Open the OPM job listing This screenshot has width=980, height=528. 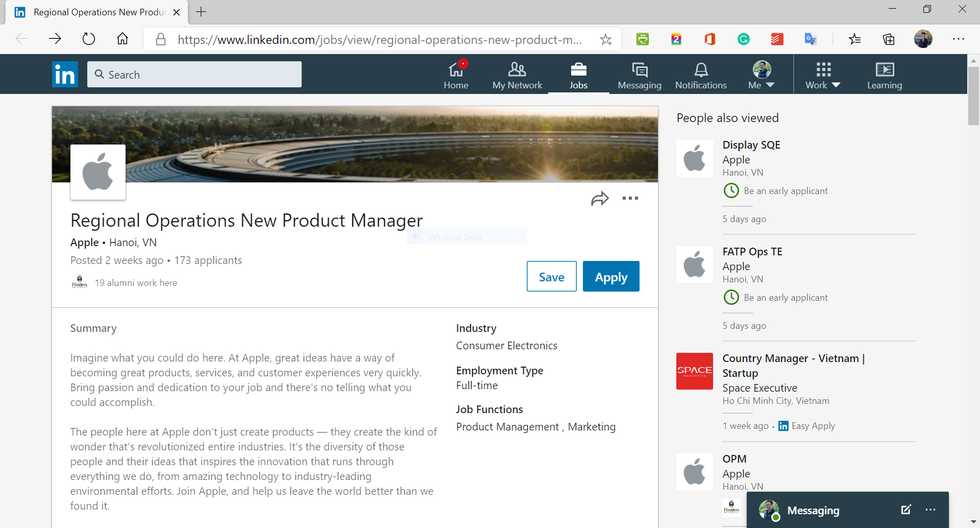point(734,459)
